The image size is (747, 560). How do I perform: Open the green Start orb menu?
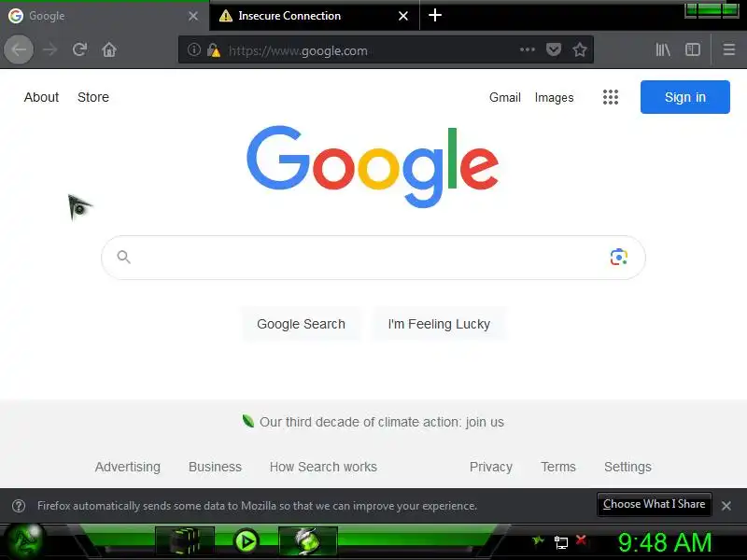27,541
